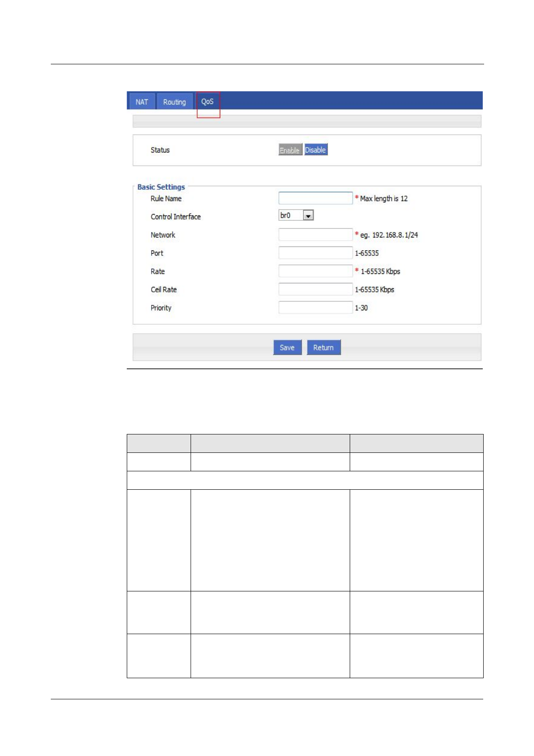
Task: Focus the Rule Name input field
Action: tap(316, 198)
